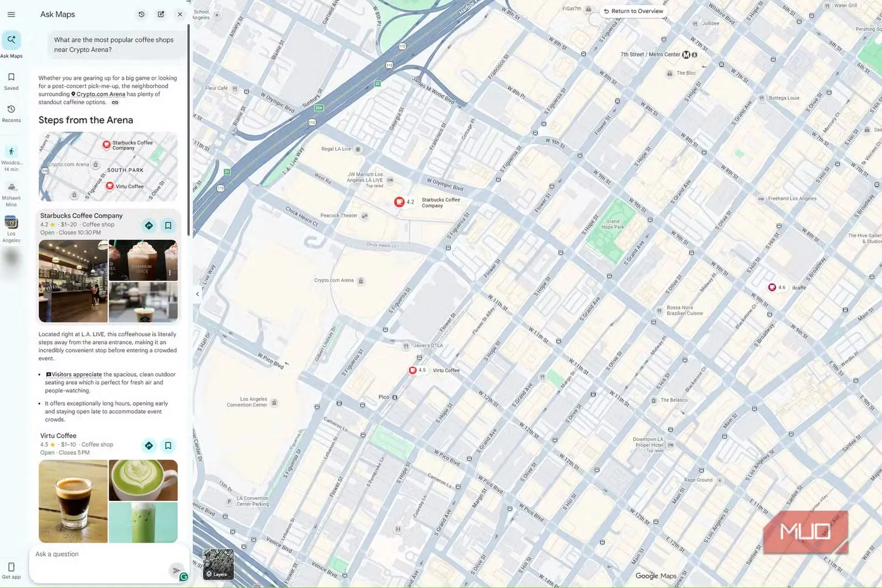Open Virtu Coffee espresso shot photo
This screenshot has width=882, height=588.
[x=73, y=501]
